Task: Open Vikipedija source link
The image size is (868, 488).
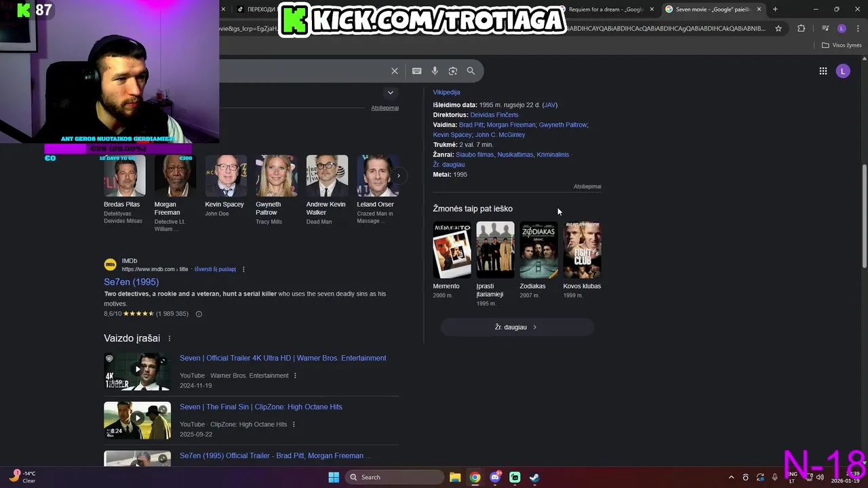Action: coord(446,92)
